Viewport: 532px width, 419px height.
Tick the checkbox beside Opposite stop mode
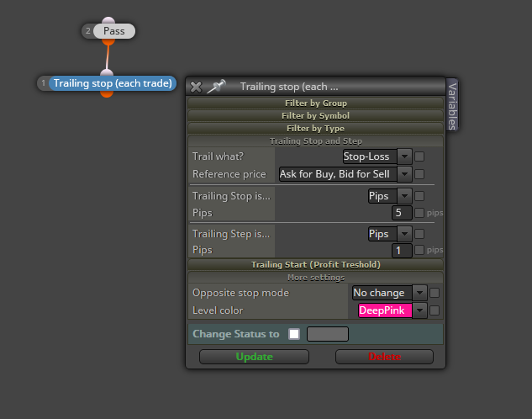[x=435, y=293]
